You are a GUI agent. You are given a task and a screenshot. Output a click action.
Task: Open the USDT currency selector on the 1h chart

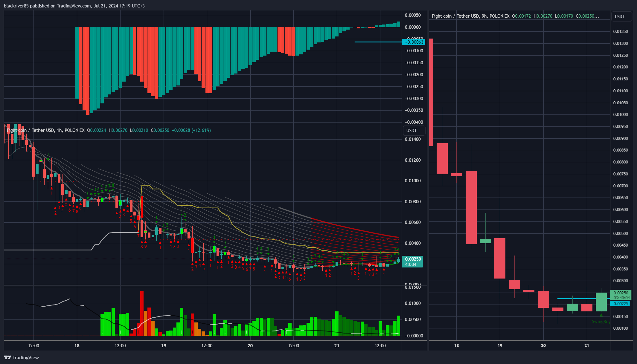pos(414,131)
